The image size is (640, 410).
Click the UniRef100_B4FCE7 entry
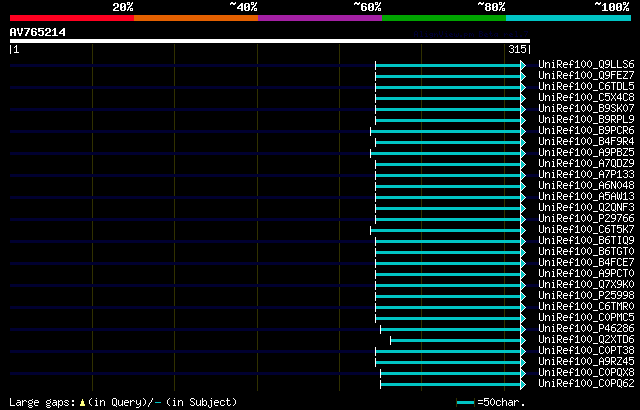pos(586,263)
